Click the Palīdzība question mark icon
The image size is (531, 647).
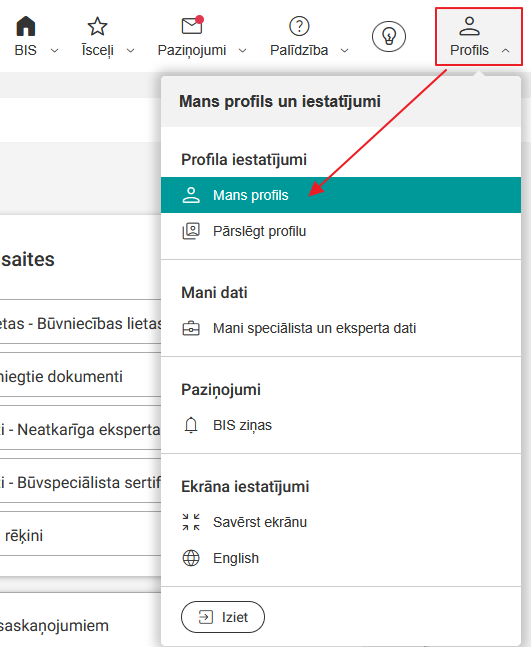(x=299, y=26)
